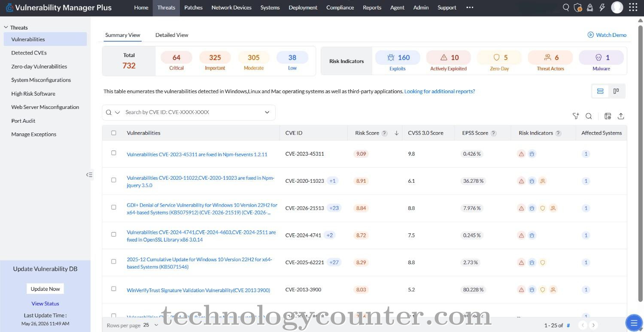Click the export upload icon above table
This screenshot has width=644, height=332.
(x=620, y=116)
